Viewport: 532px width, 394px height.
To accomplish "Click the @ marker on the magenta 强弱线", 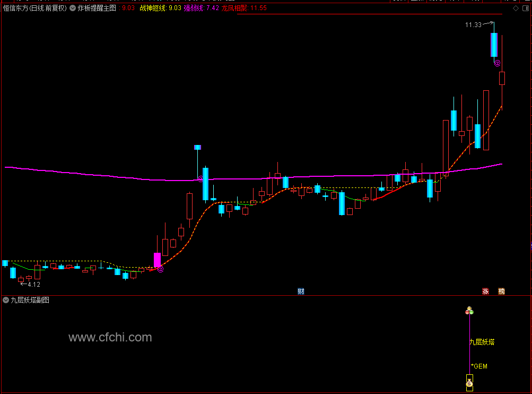I will 200,178.
